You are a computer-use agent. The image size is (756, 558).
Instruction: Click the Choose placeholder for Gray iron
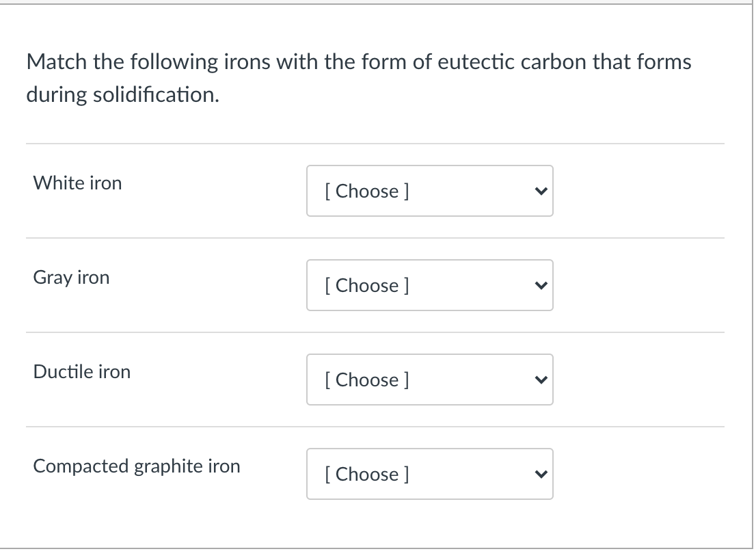[367, 285]
